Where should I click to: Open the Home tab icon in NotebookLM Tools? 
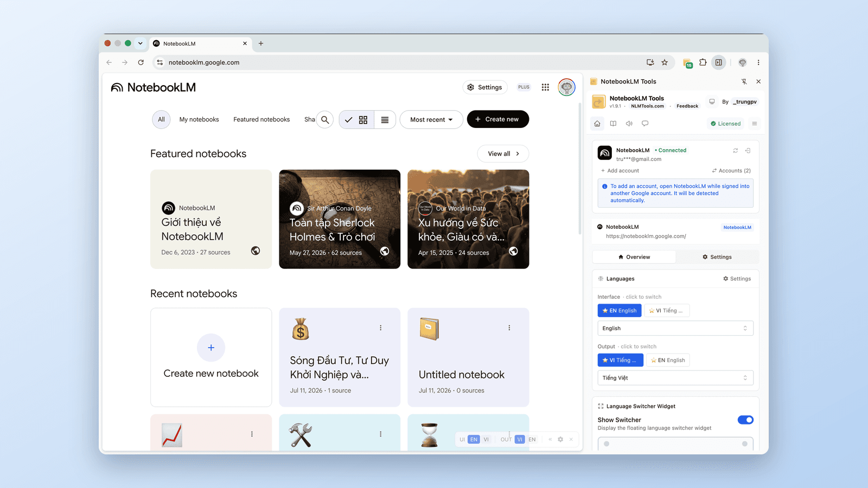597,124
